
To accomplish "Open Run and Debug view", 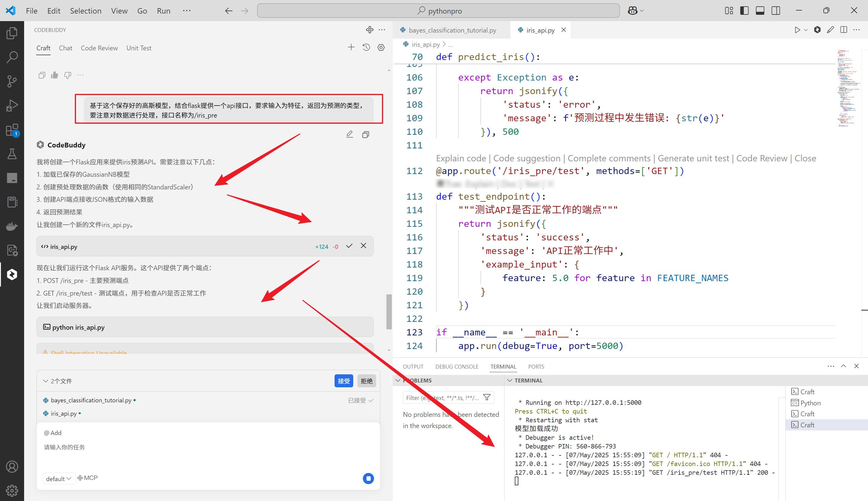I will click(12, 105).
